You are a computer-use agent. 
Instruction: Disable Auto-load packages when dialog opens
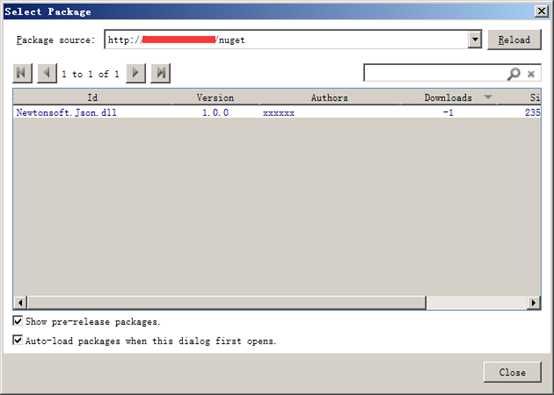[x=17, y=340]
